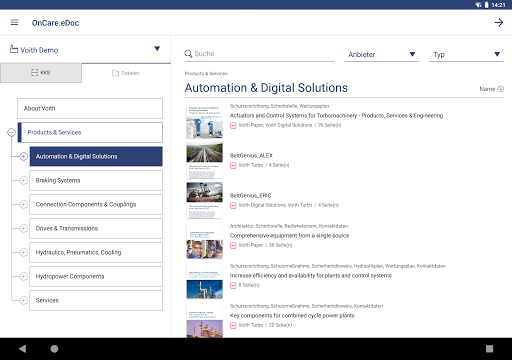The image size is (512, 360).
Task: Tap the PDF icon for Key components document
Action: pyautogui.click(x=233, y=325)
